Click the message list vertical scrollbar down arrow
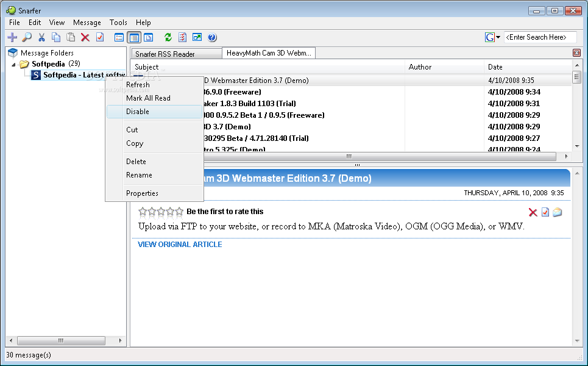 tap(577, 146)
